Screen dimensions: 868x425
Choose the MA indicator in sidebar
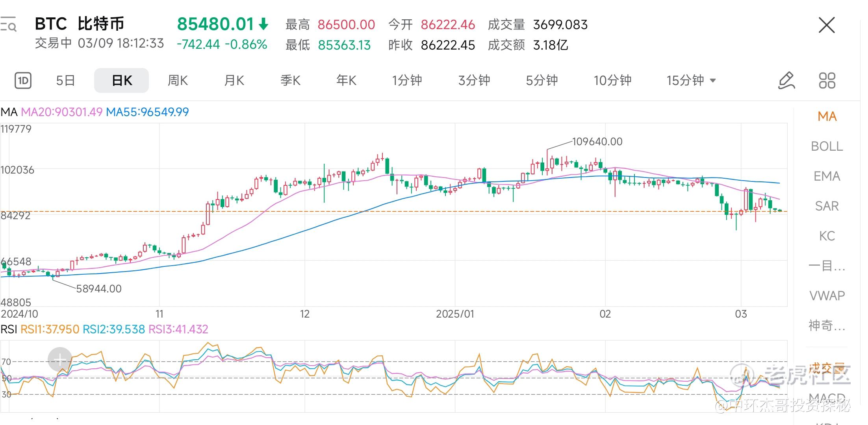(827, 116)
